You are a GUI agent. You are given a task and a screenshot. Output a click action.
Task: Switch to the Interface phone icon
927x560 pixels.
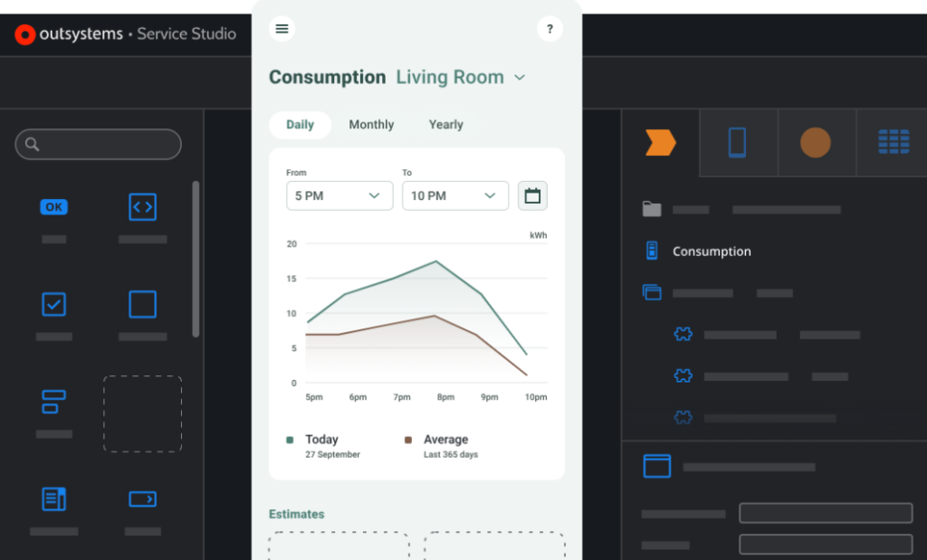738,142
